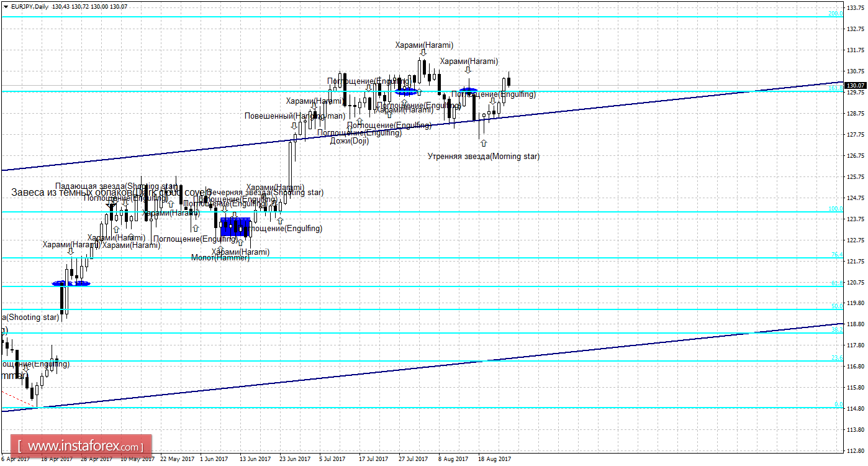Viewport: 868px width, 466px height.
Task: Click the current price tag 130.07
Action: tap(856, 85)
